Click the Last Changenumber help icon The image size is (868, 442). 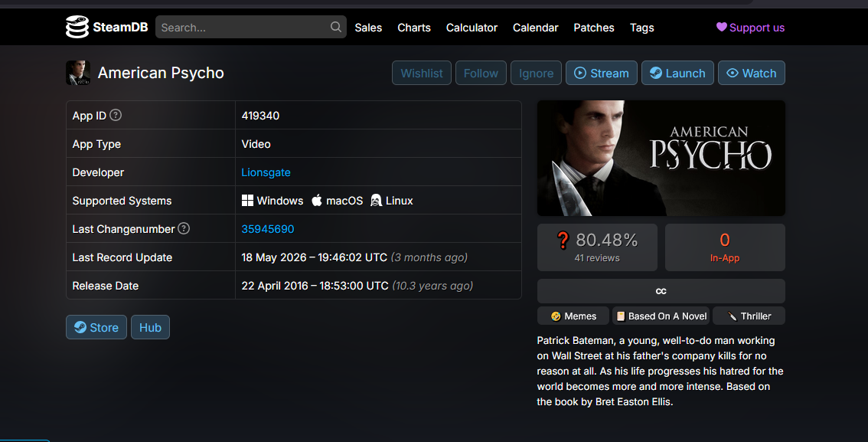184,228
